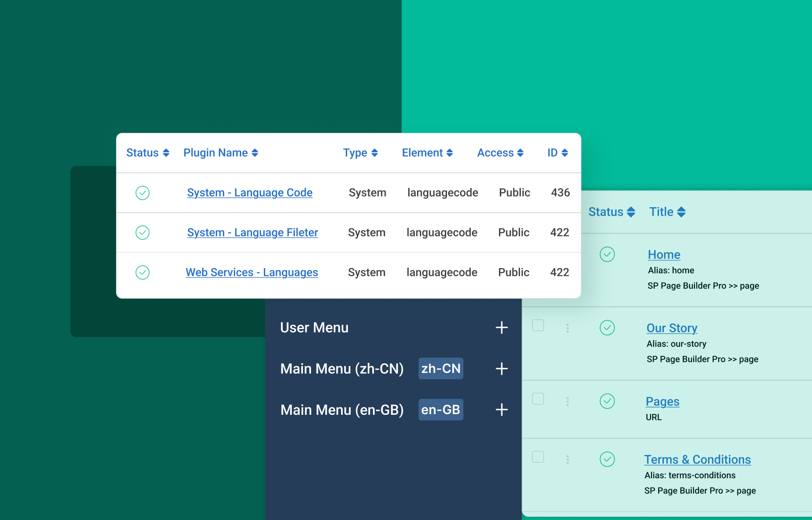Click the zh-CN language badge
This screenshot has height=520, width=812.
[441, 368]
